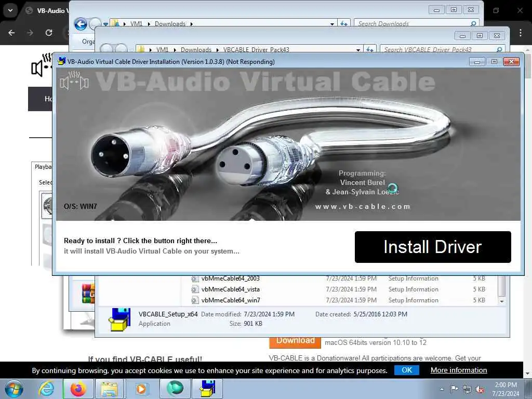Click Search VBCABLE_Driver_Pack43 field

[443, 49]
